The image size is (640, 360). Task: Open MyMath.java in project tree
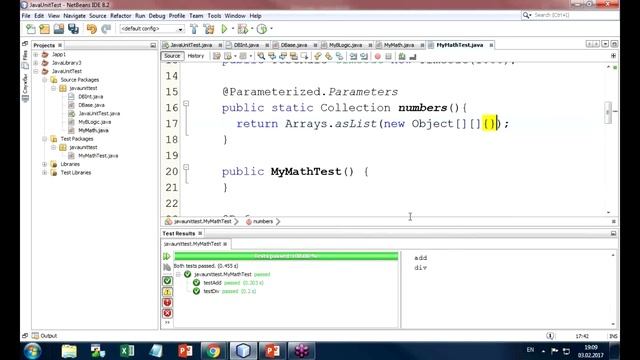pos(93,130)
